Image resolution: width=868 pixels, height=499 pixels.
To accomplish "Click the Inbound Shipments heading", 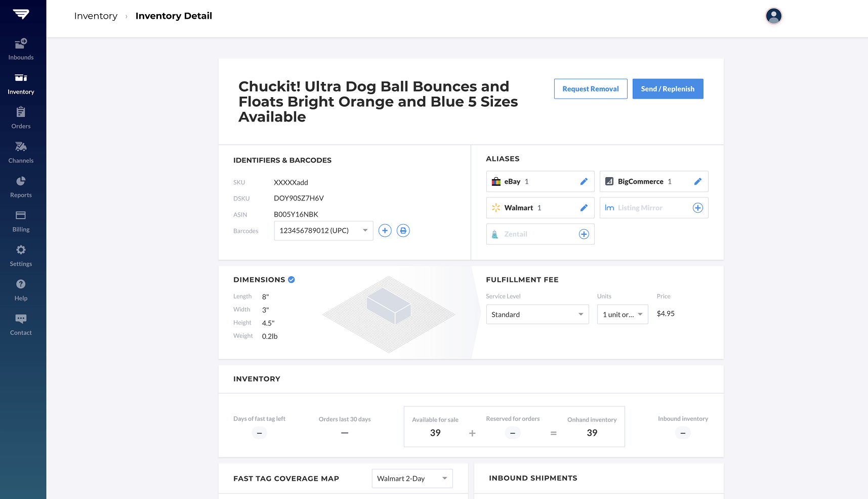I will click(533, 478).
